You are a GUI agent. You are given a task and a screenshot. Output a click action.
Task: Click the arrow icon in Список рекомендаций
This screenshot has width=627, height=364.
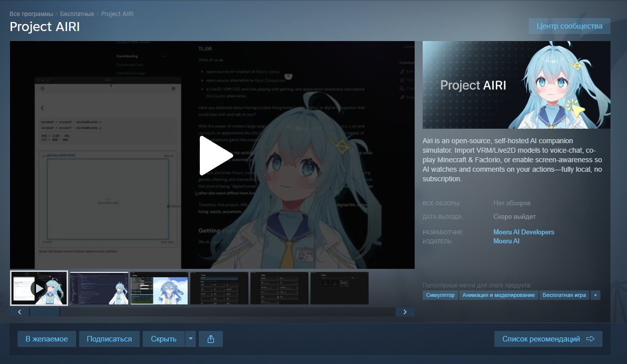pos(590,339)
